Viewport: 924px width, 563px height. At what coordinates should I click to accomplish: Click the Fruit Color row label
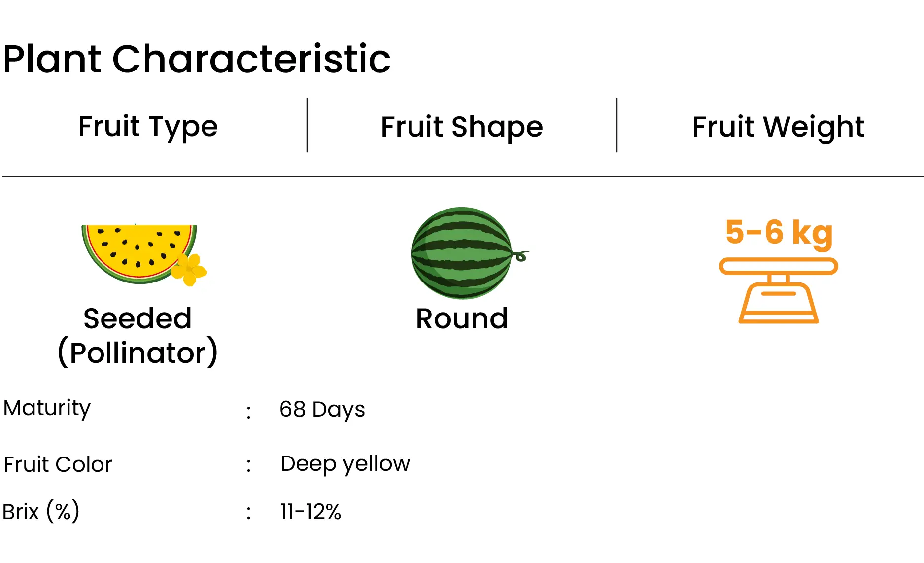pyautogui.click(x=58, y=464)
